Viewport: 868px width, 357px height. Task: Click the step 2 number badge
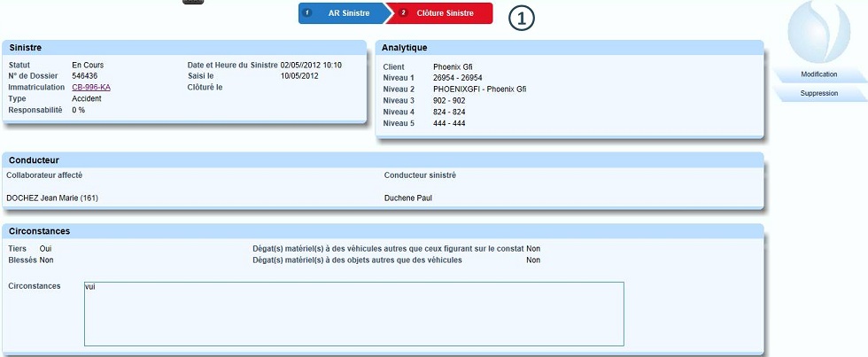[404, 13]
